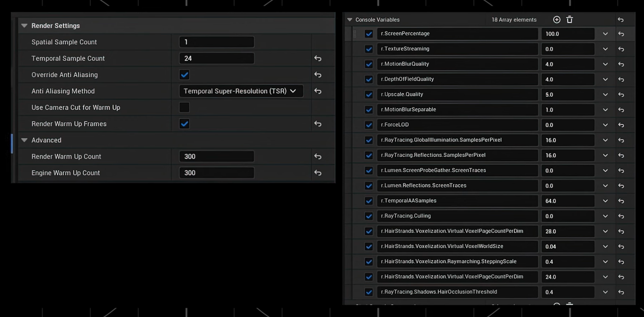This screenshot has height=317, width=644.
Task: Reset Anti Aliasing Method to default
Action: tap(318, 91)
